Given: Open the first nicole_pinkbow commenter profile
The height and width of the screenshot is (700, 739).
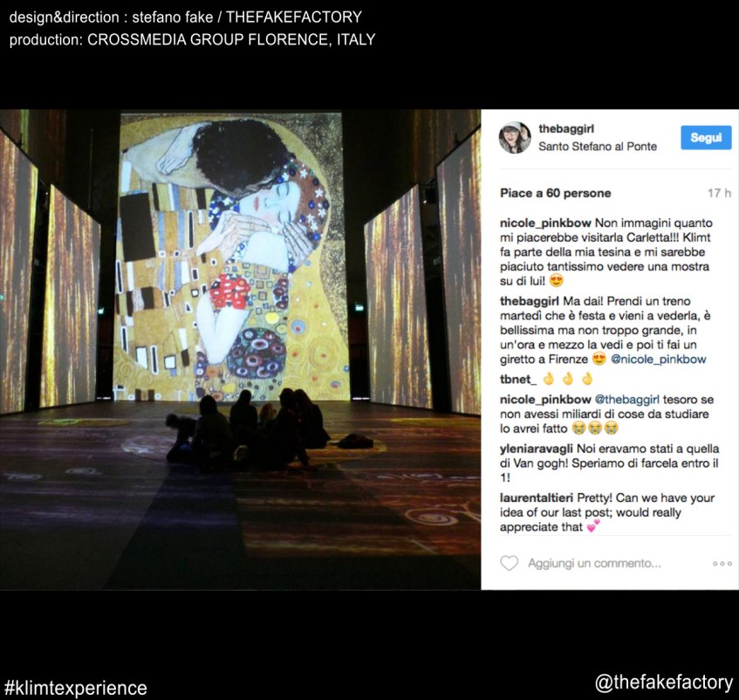Looking at the screenshot, I should (545, 223).
